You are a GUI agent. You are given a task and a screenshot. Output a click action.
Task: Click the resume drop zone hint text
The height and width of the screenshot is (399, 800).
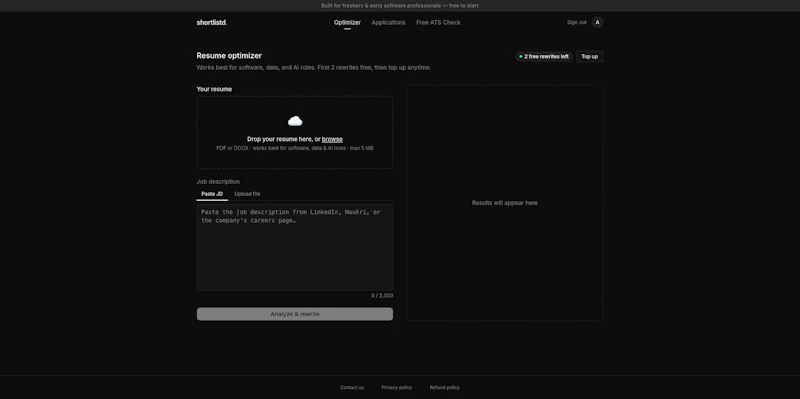click(295, 148)
